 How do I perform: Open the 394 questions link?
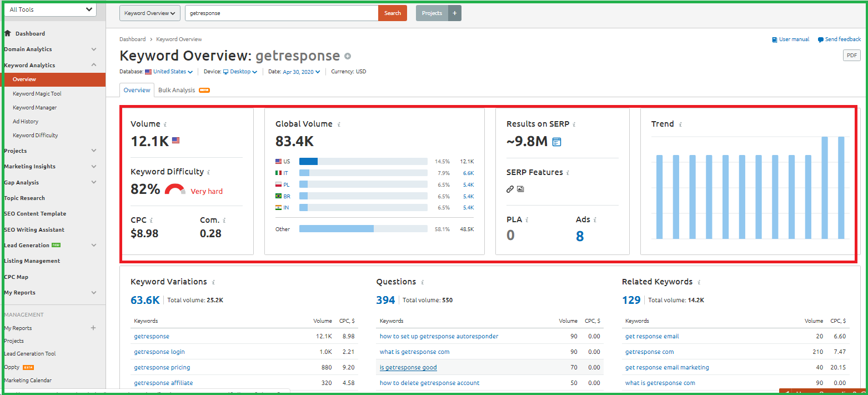click(x=385, y=300)
